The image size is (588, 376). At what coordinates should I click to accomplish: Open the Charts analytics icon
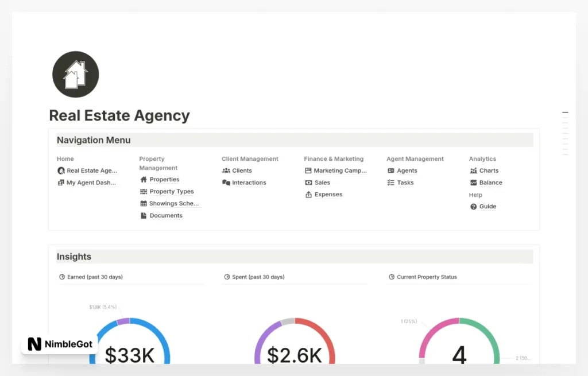(x=474, y=170)
